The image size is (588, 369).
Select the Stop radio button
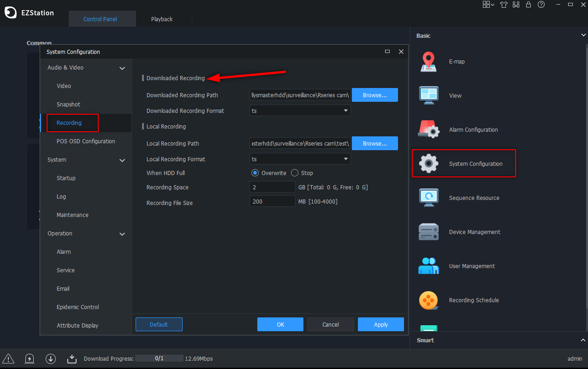(x=295, y=173)
